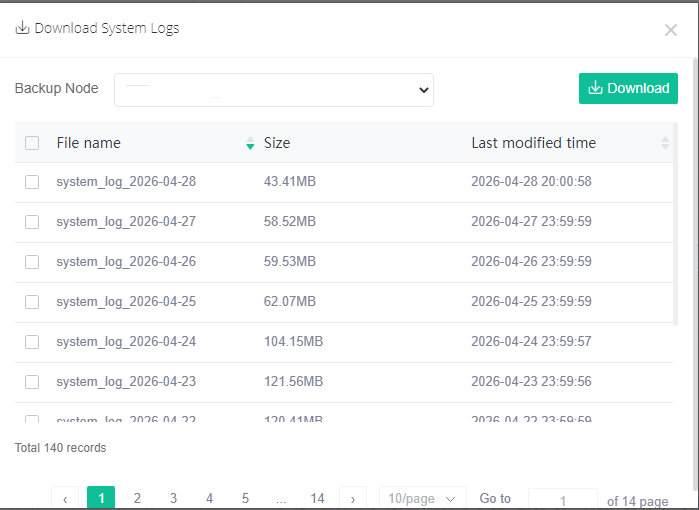Screen dimensions: 699x510
Task: Click the 104.15MB size cell
Action: pyautogui.click(x=293, y=341)
